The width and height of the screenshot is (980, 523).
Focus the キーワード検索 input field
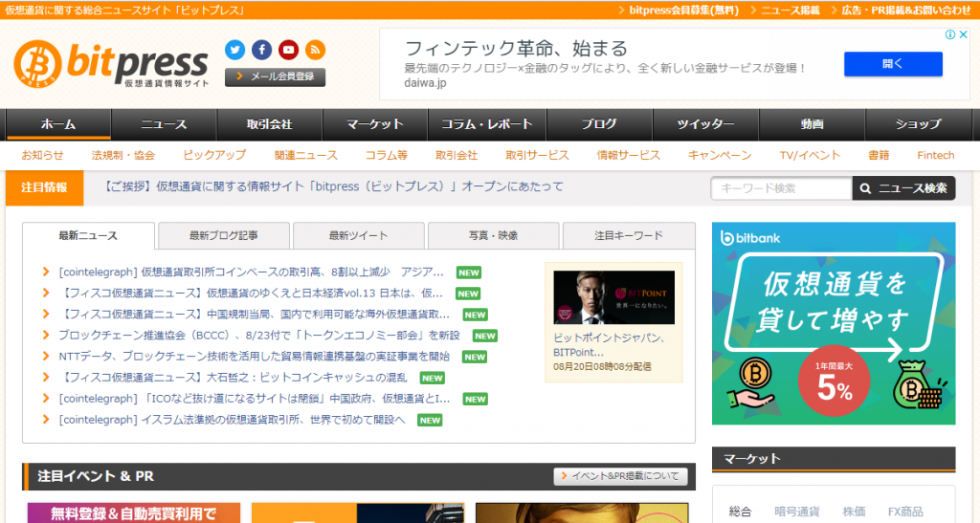click(781, 188)
